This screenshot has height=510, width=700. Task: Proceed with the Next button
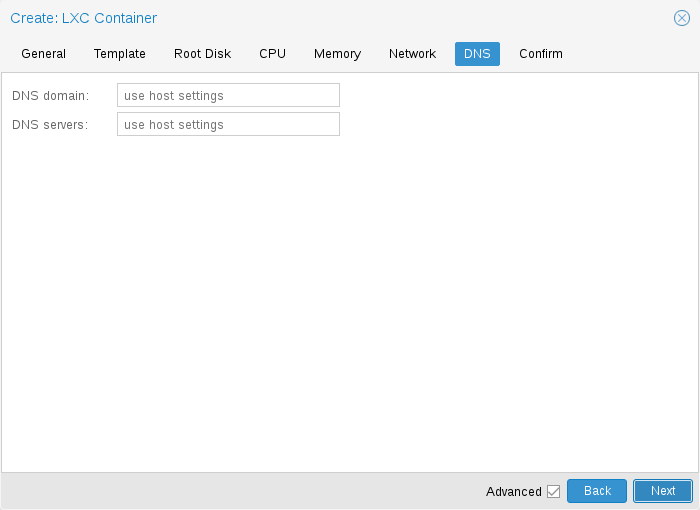tap(662, 491)
